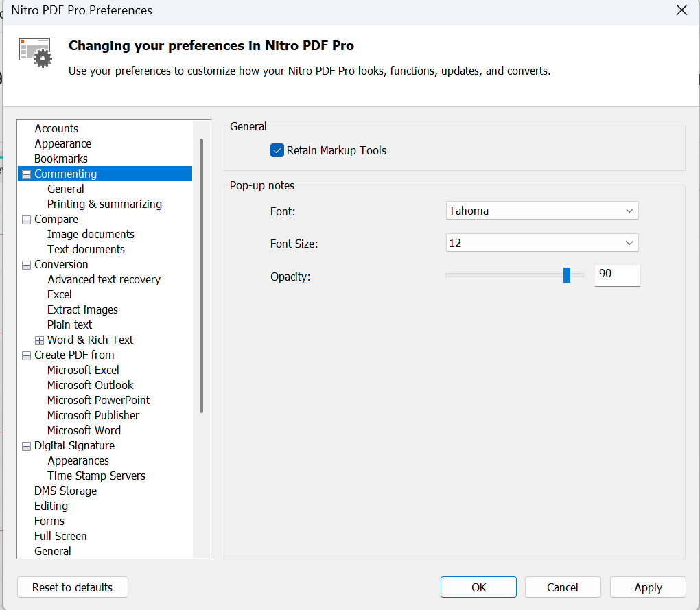Close the Nitro PDF Pro Preferences dialog
This screenshot has height=610, width=700.
pyautogui.click(x=681, y=10)
